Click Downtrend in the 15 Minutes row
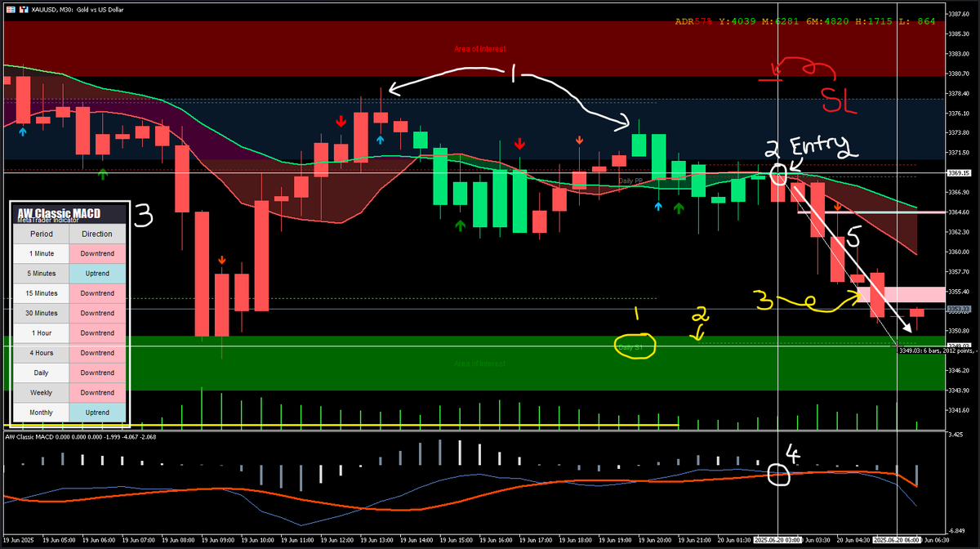Viewport: 980px width, 549px height. coord(98,293)
